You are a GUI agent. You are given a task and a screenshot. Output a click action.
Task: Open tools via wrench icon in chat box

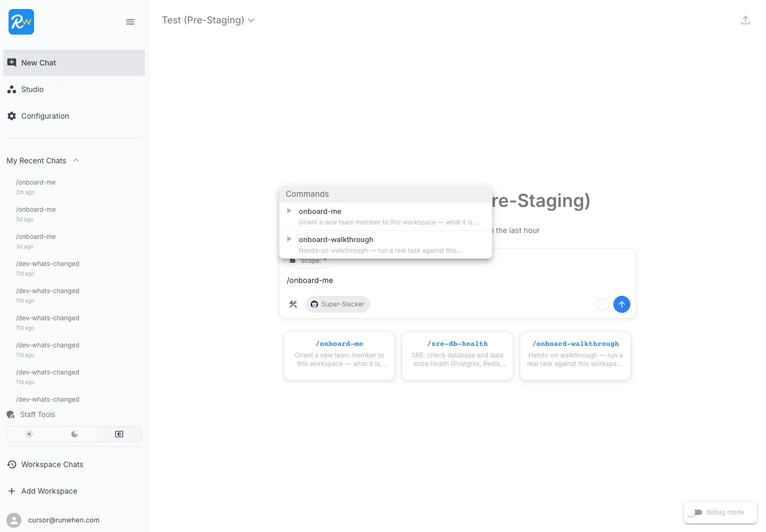click(293, 304)
